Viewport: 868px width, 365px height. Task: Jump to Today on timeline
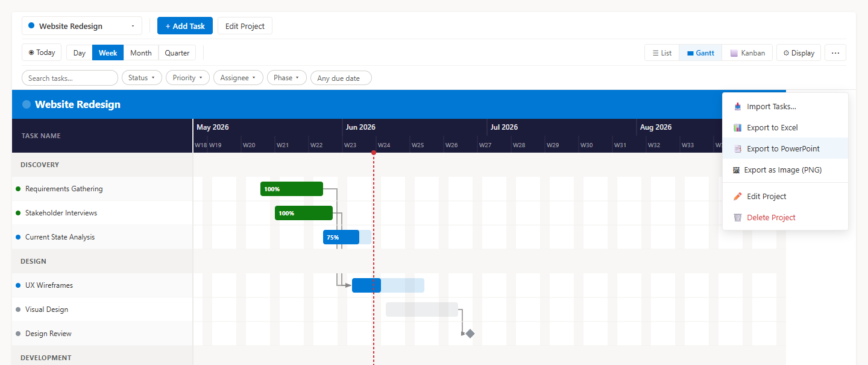(x=42, y=52)
